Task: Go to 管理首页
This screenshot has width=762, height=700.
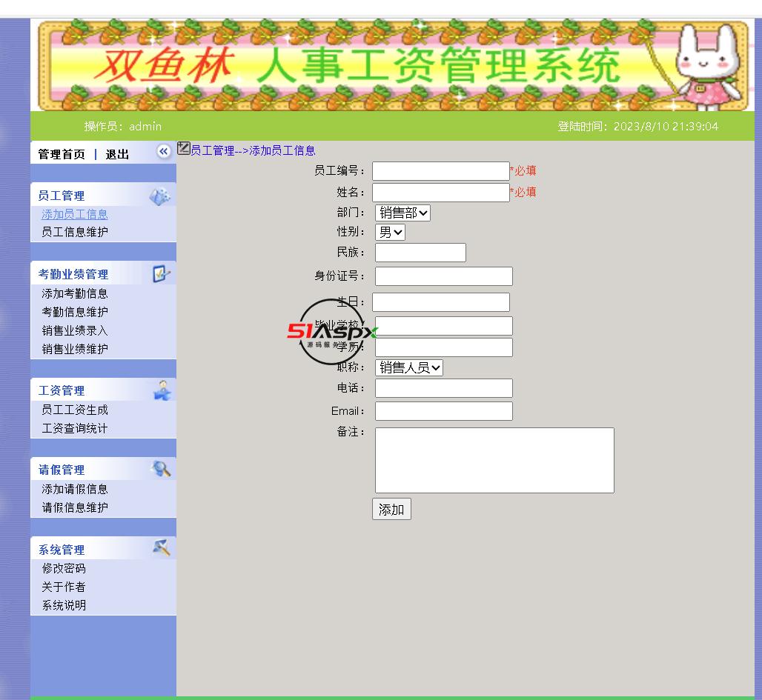Action: click(62, 155)
